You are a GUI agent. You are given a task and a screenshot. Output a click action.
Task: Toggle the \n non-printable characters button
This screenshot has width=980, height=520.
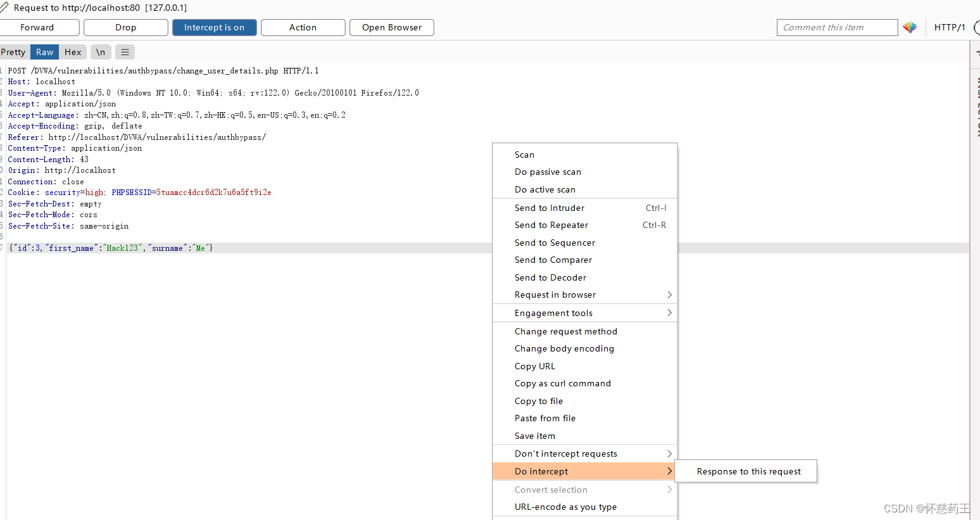tap(101, 52)
